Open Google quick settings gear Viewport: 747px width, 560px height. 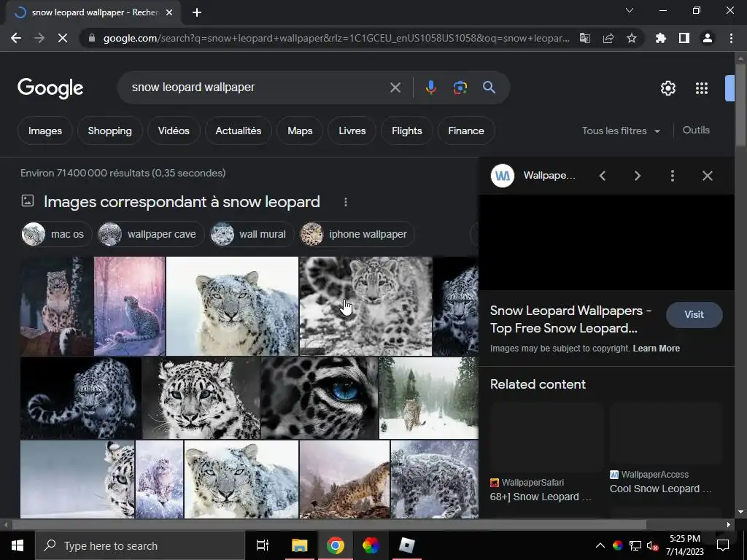668,88
